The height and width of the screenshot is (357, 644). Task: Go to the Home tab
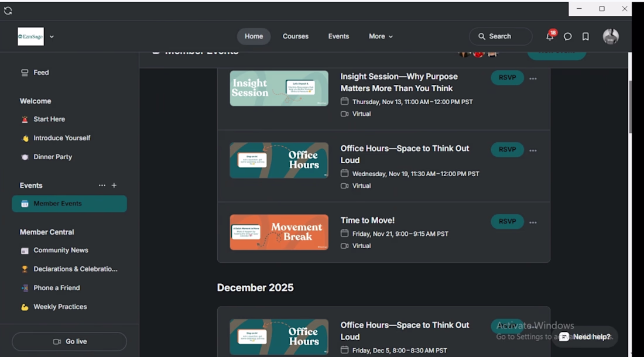[x=254, y=36]
